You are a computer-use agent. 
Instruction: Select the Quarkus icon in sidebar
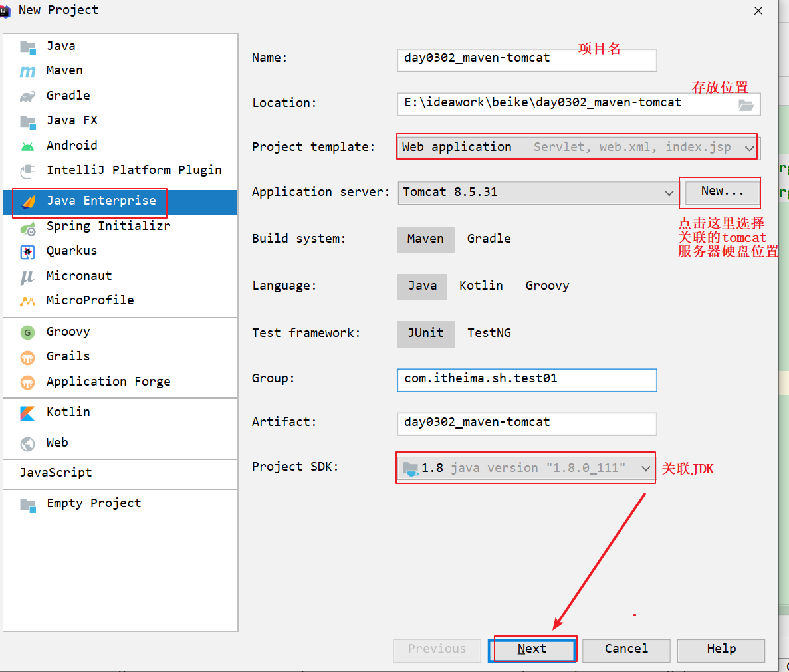pyautogui.click(x=27, y=252)
